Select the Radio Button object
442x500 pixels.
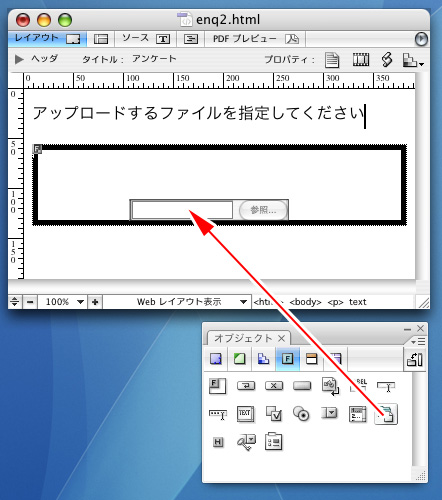[x=302, y=414]
